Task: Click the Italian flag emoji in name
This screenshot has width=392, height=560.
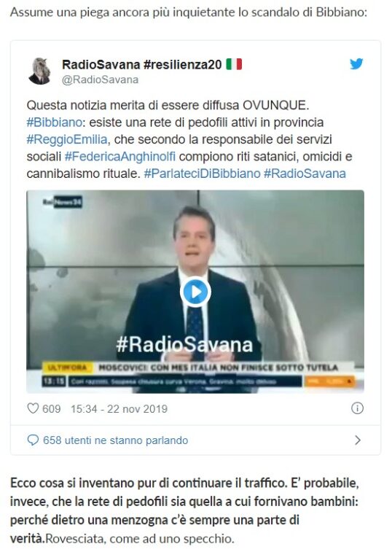Action: pyautogui.click(x=234, y=64)
